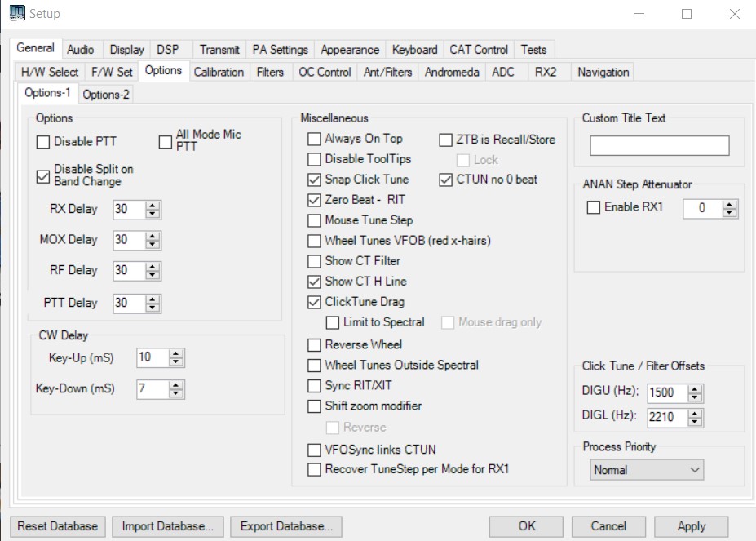Raise ANAN Step Attenuator value

tap(730, 204)
